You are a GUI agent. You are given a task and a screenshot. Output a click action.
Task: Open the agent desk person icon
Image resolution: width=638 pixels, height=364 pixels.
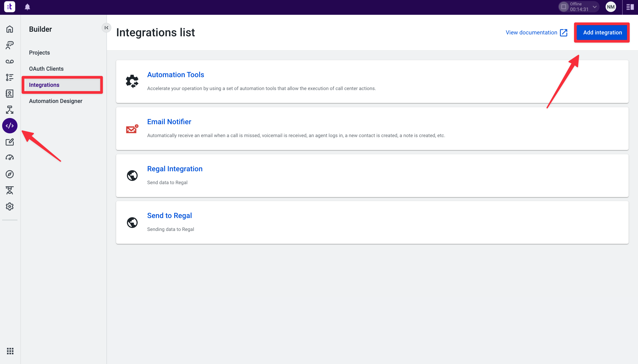point(10,190)
